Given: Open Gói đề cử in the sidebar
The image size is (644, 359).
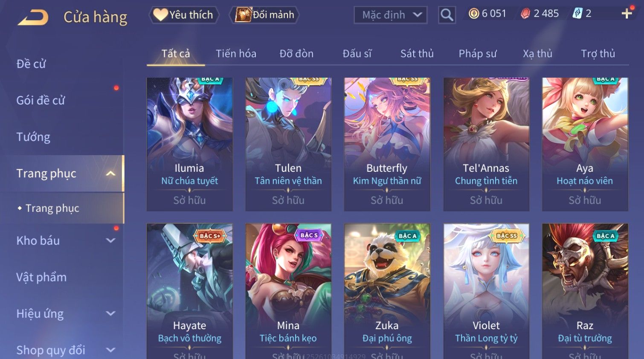Looking at the screenshot, I should click(41, 100).
